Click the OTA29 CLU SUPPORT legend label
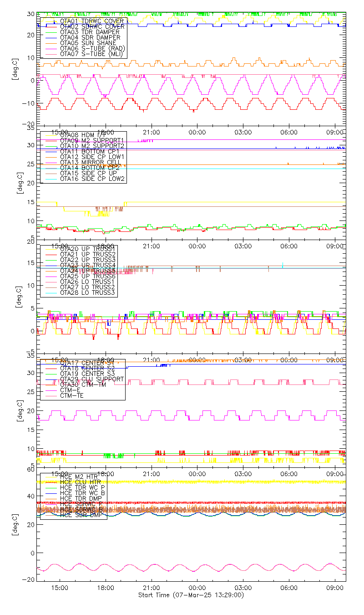Image resolution: width=364 pixels, height=615 pixels. coord(92,379)
